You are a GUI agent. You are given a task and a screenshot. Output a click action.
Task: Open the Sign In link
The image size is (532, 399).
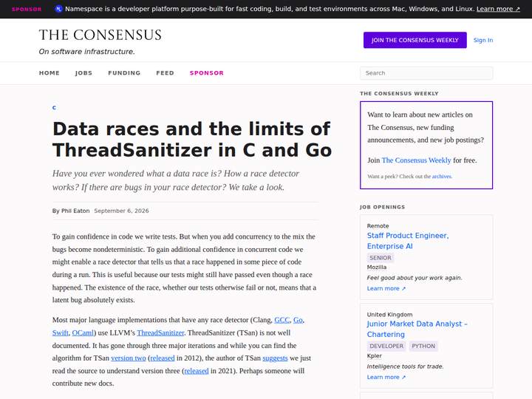pos(483,40)
